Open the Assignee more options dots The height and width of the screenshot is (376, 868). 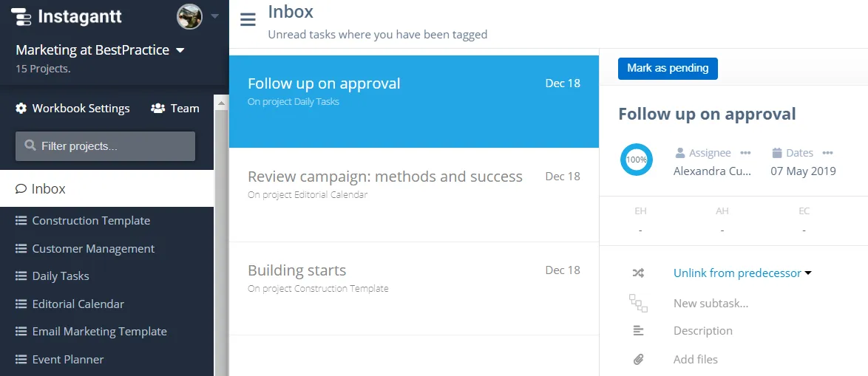click(x=746, y=153)
